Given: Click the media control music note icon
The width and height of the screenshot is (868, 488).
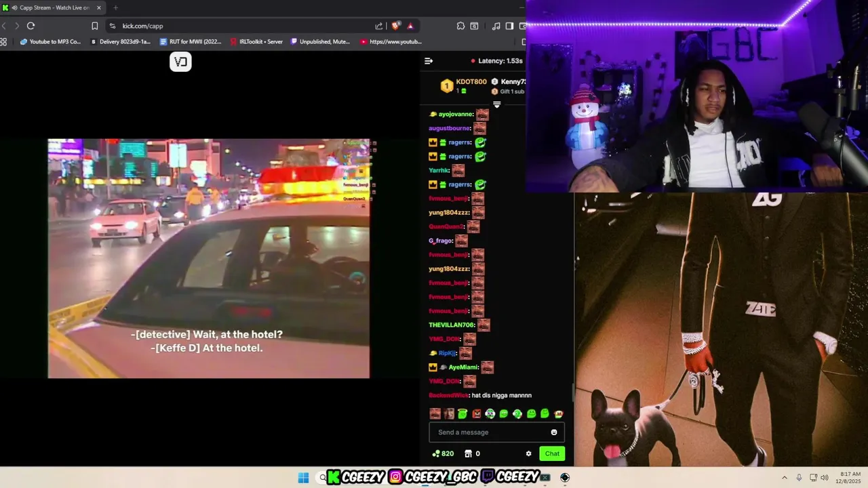Looking at the screenshot, I should [x=496, y=26].
